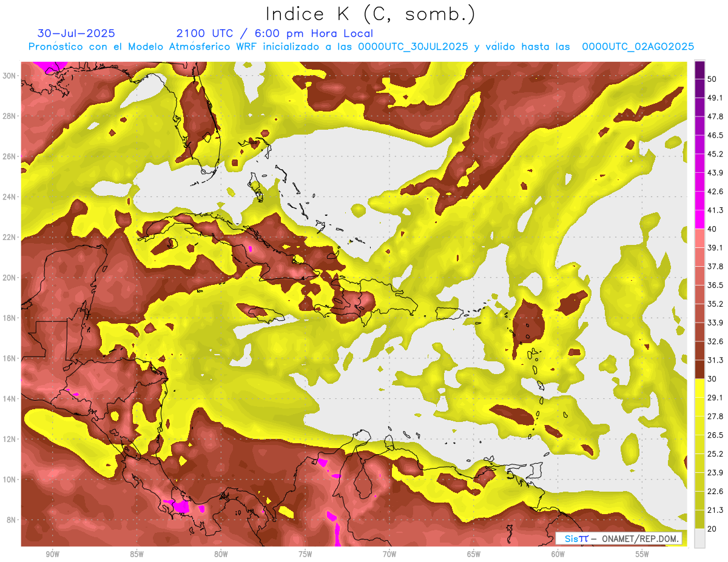Click the 65W longitude label
Viewport: 728px width, 562px height.
[x=474, y=554]
